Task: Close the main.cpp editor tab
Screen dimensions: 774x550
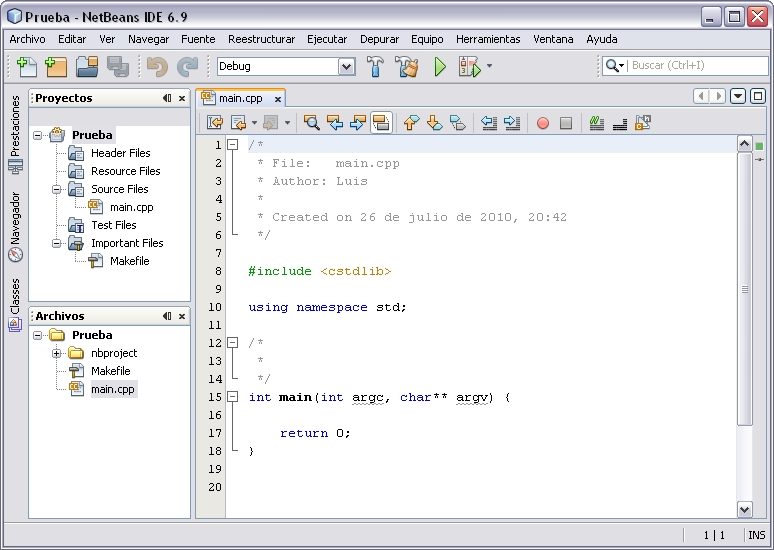Action: click(278, 99)
